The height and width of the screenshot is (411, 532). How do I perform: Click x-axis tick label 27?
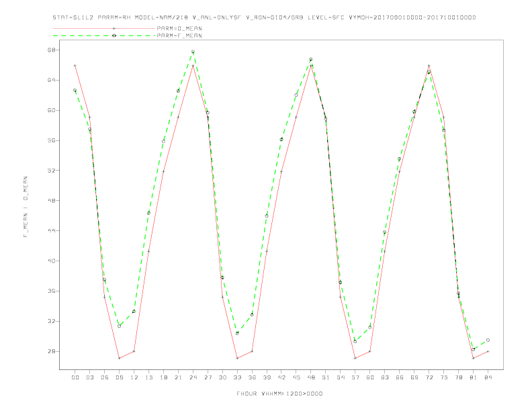(x=208, y=377)
